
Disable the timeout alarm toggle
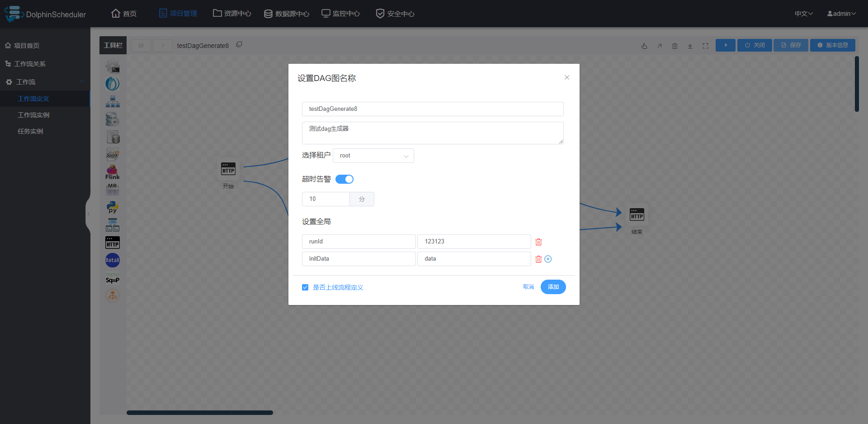(x=344, y=179)
